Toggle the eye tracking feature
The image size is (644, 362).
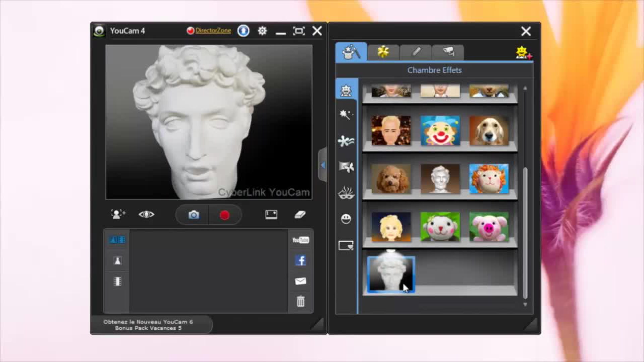[x=146, y=215]
